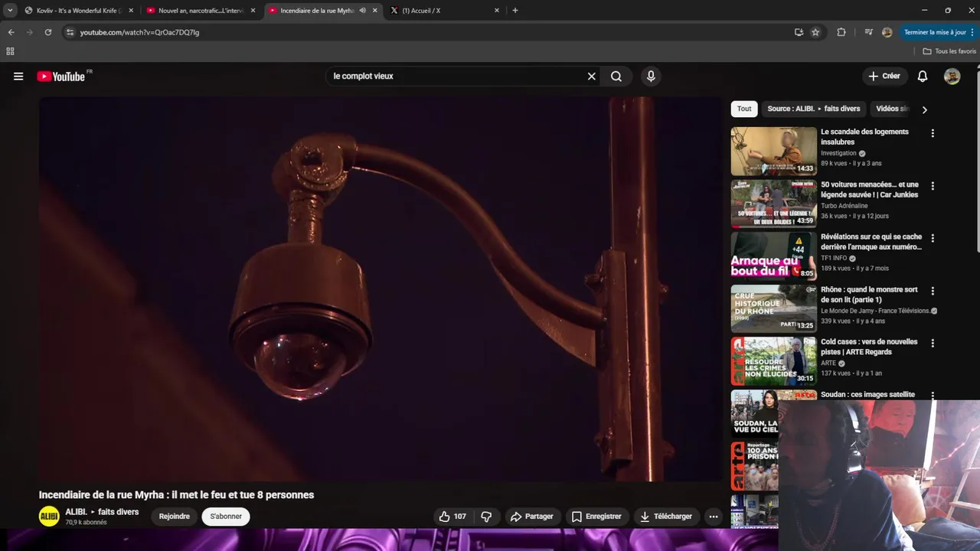
Task: Save video with Enregistrer button
Action: [x=596, y=517]
